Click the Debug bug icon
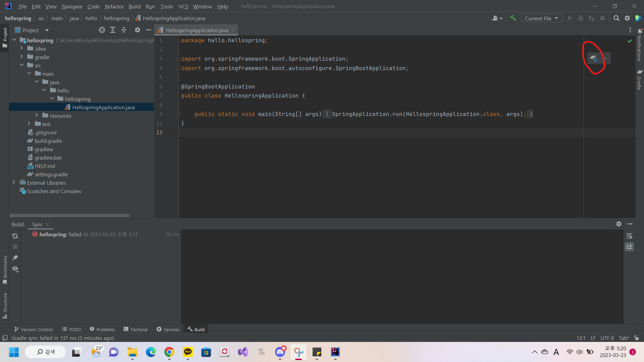 tap(581, 18)
